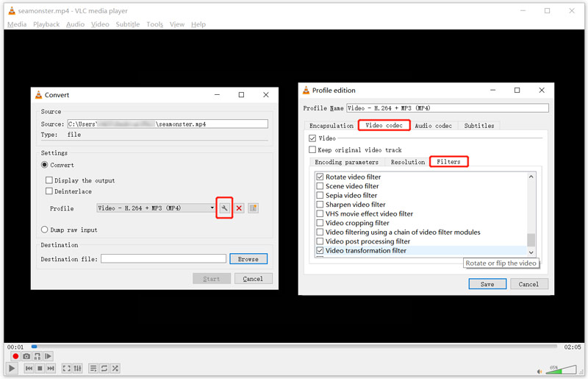Click the frame-by-frame button
Screen dimensions: 588x379
[x=48, y=356]
